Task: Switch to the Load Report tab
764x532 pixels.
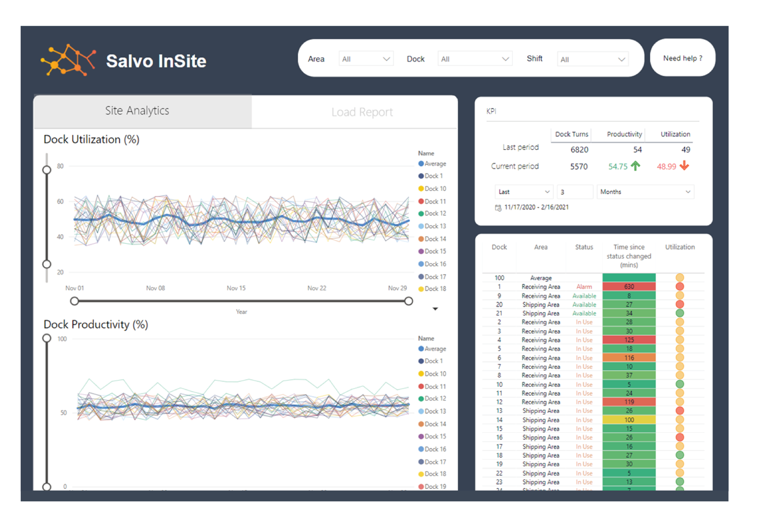Action: (362, 112)
